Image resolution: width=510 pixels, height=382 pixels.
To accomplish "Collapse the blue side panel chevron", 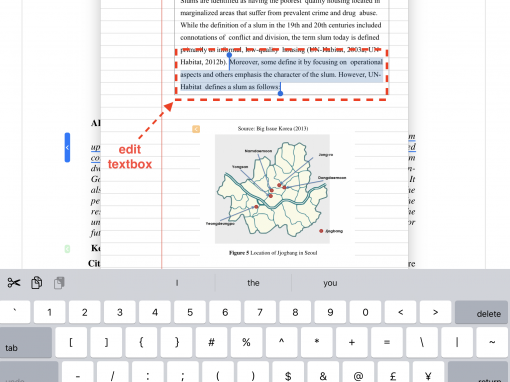I will pos(67,147).
